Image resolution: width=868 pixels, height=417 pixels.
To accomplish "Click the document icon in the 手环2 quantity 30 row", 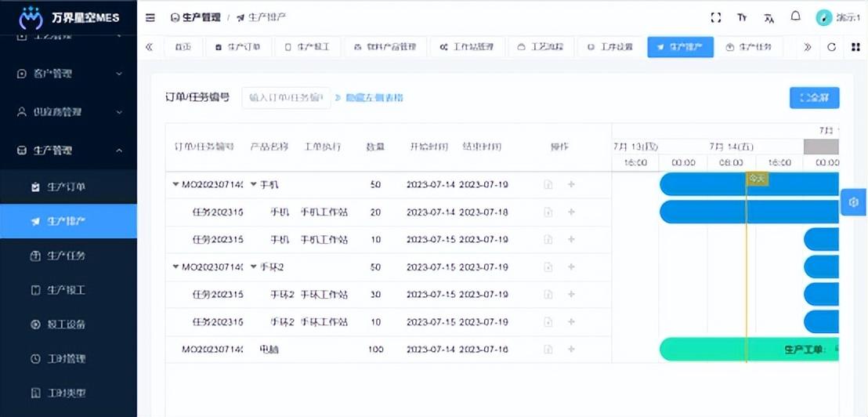I will pyautogui.click(x=548, y=295).
